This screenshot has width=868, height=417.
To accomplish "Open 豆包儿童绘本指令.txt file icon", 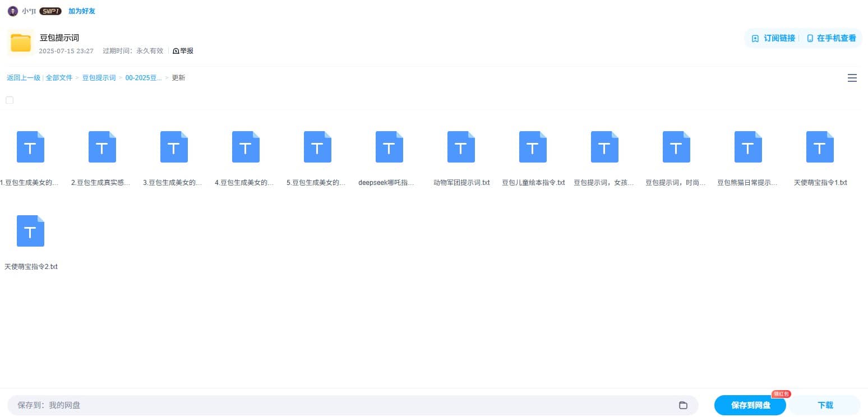I will click(533, 147).
